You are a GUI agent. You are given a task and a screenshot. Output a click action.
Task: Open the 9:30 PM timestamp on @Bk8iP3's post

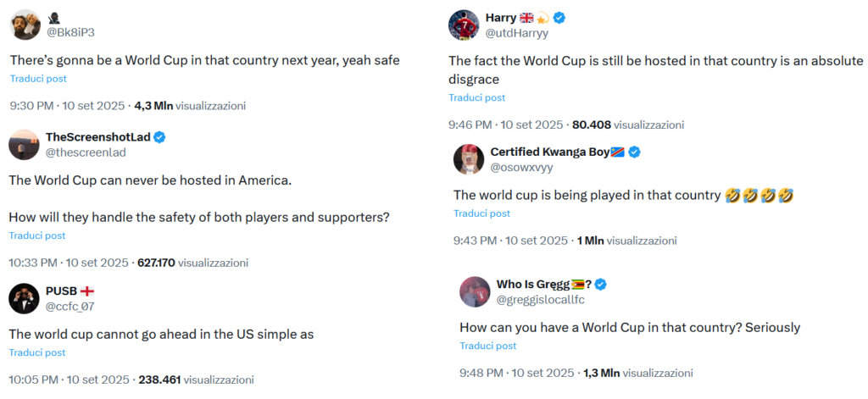[x=31, y=106]
